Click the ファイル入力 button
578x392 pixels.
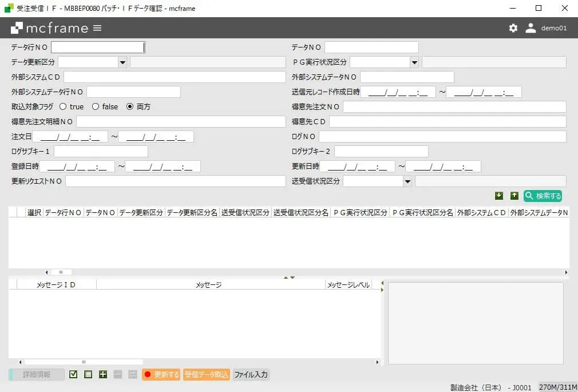(x=251, y=374)
